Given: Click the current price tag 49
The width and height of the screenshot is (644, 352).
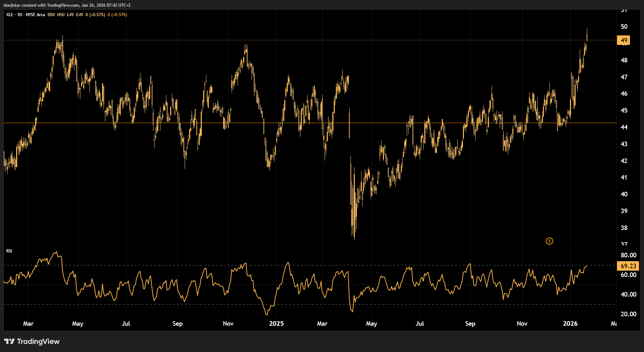Looking at the screenshot, I should pyautogui.click(x=624, y=40).
